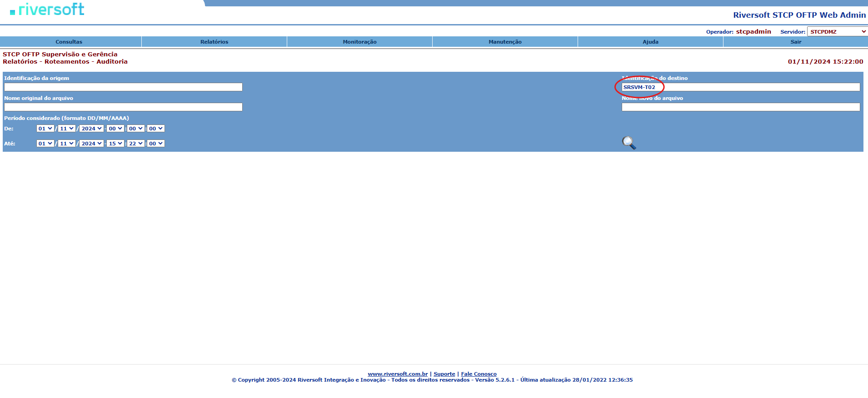
Task: Click the operator name stcpadmin
Action: coord(753,32)
